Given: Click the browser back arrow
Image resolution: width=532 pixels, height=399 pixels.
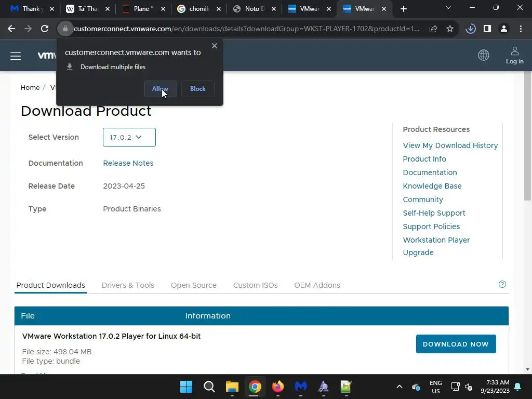Looking at the screenshot, I should pos(11,29).
